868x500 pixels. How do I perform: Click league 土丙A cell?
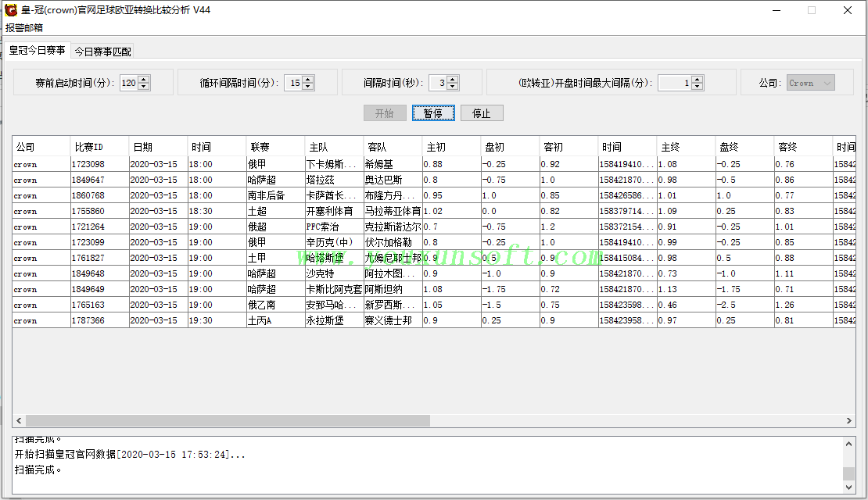276,320
